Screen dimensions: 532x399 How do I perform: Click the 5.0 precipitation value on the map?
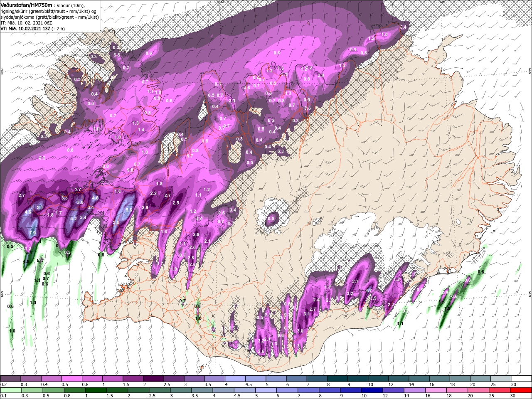[x=116, y=223]
